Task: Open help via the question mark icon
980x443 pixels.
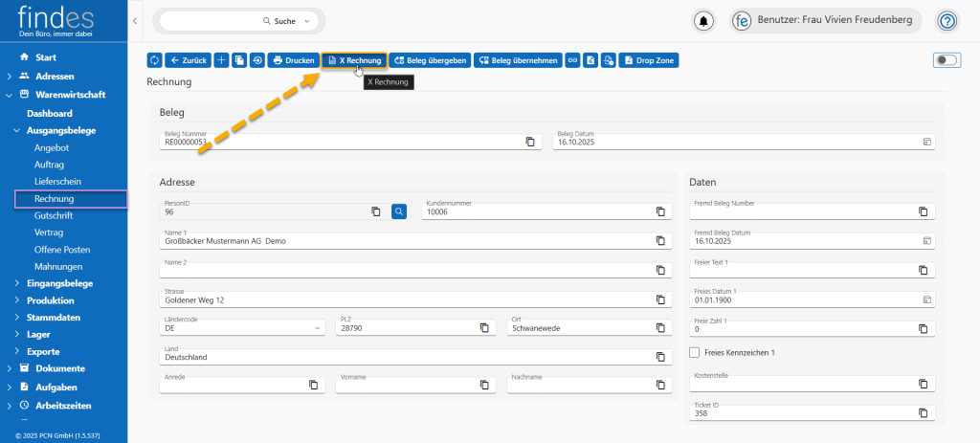Action: click(947, 21)
